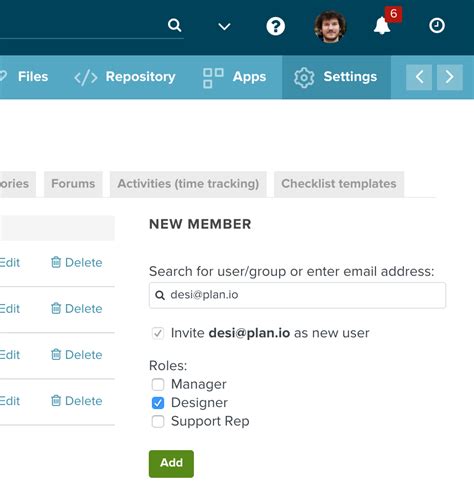The width and height of the screenshot is (474, 485).
Task: Delete the fourth member row
Action: (x=76, y=401)
